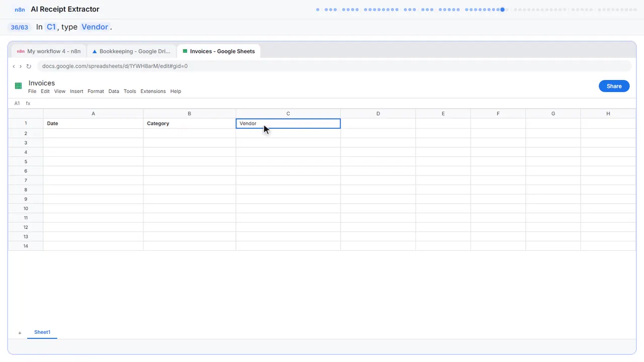The width and height of the screenshot is (644, 362).
Task: Open the Sheet1 sheet tab
Action: [42, 332]
